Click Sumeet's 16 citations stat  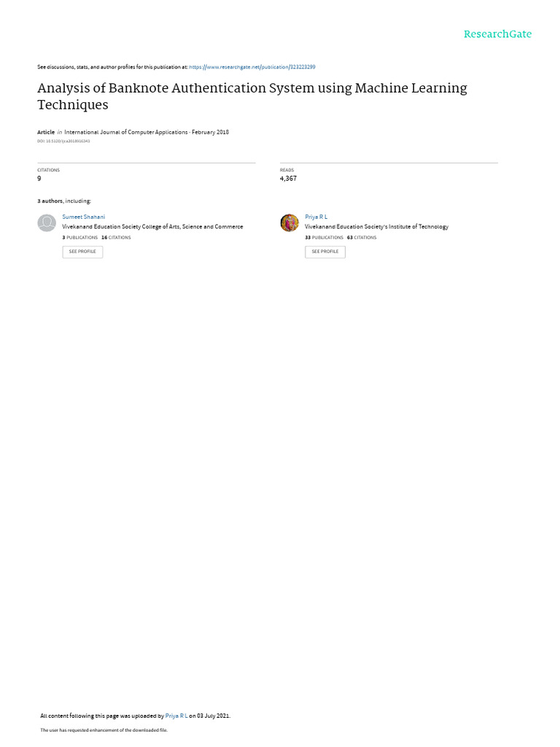click(116, 237)
